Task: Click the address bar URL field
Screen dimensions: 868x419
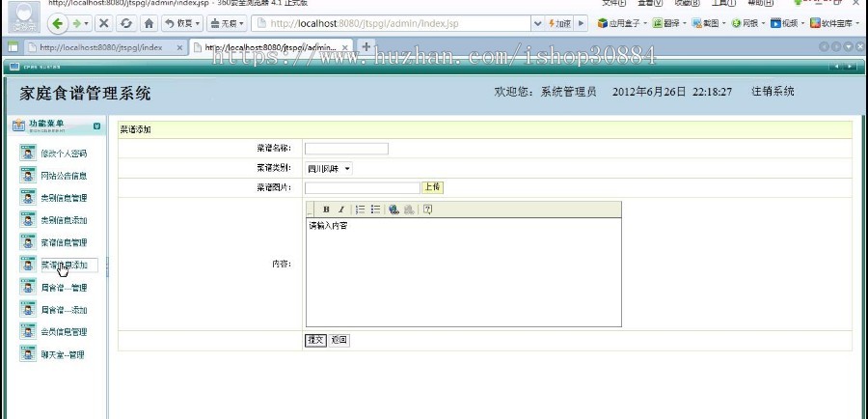Action: coord(391,23)
